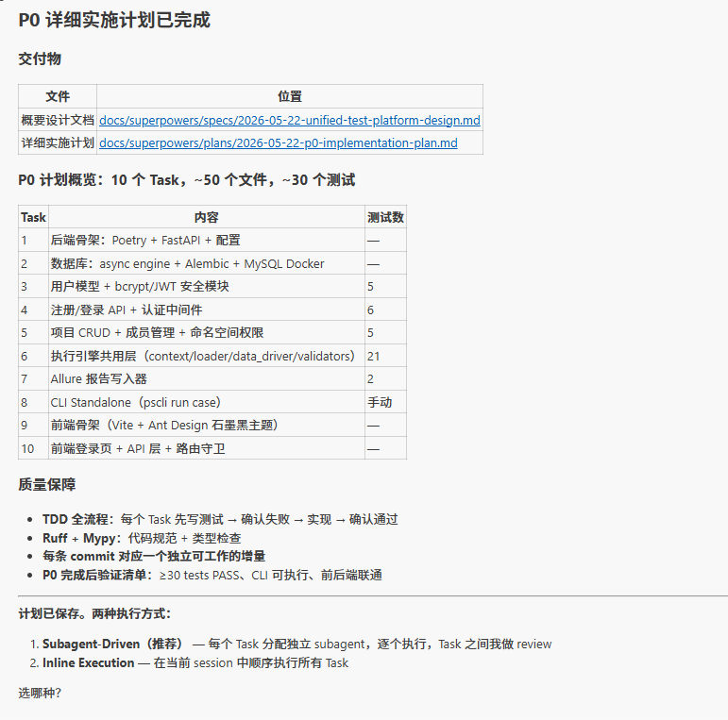Click the '测试数' column header
The image size is (728, 720).
[385, 217]
